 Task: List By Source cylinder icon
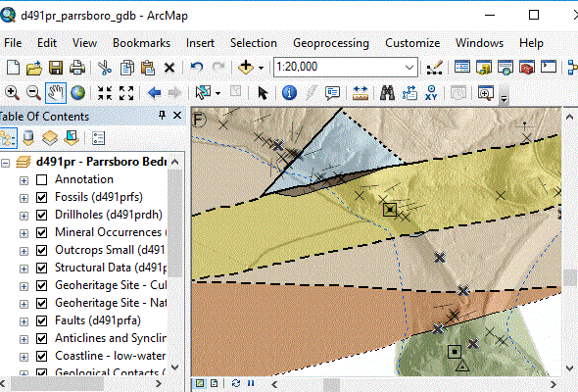pos(28,138)
